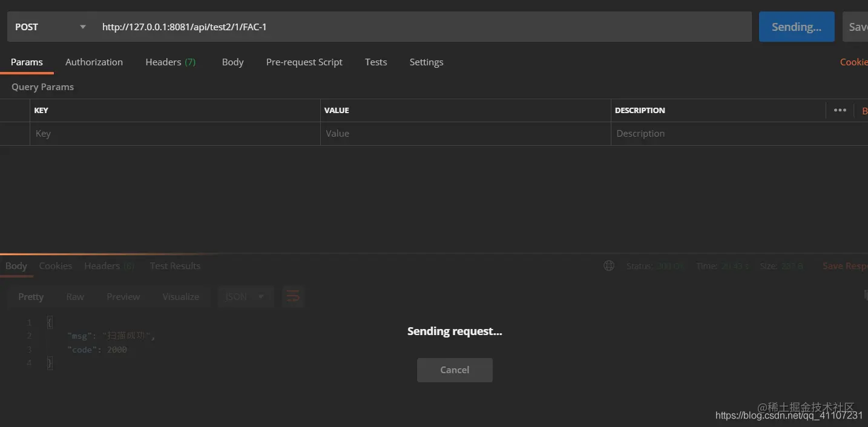Click the response Status text
Viewport: 868px width, 427px height.
(x=656, y=266)
